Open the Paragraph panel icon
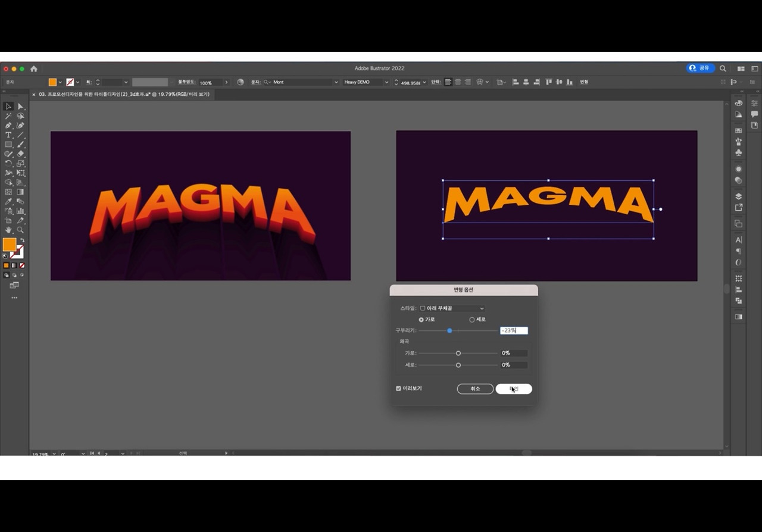 pyautogui.click(x=739, y=251)
